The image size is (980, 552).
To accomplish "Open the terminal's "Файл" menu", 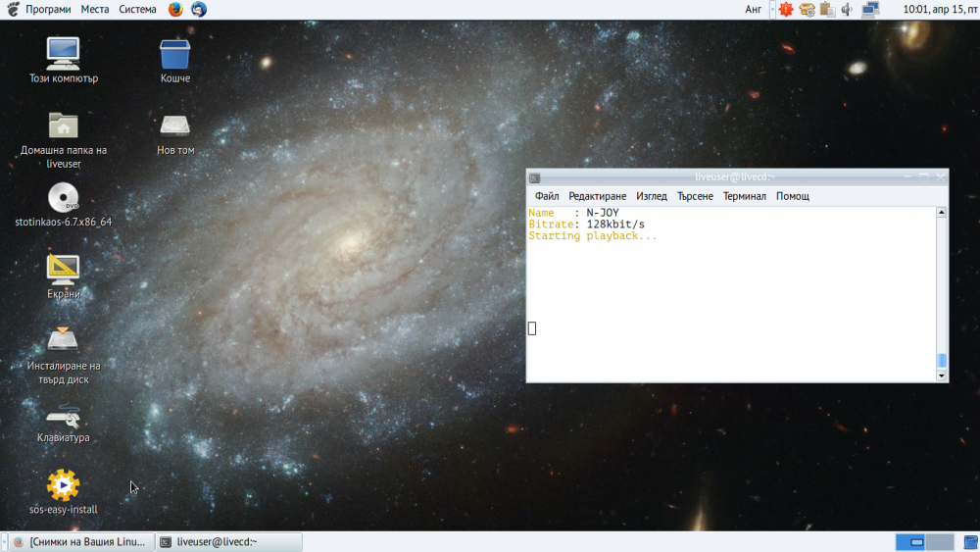I will point(547,196).
